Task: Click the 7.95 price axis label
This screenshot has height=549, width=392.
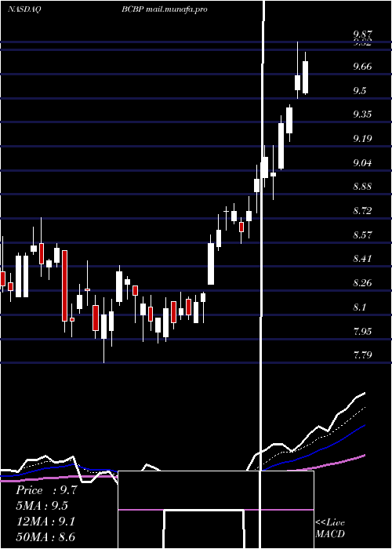Action: 362,331
